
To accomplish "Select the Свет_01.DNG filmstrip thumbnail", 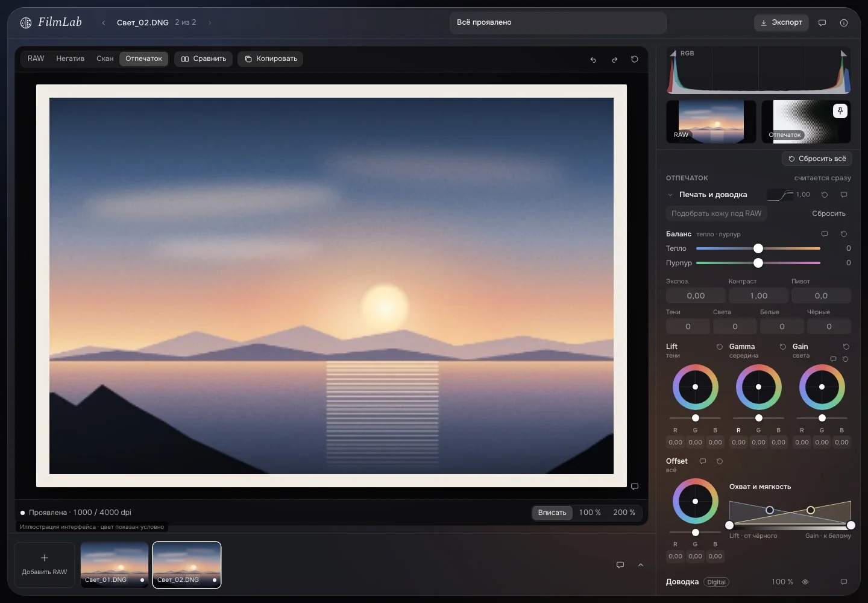I will (x=115, y=564).
